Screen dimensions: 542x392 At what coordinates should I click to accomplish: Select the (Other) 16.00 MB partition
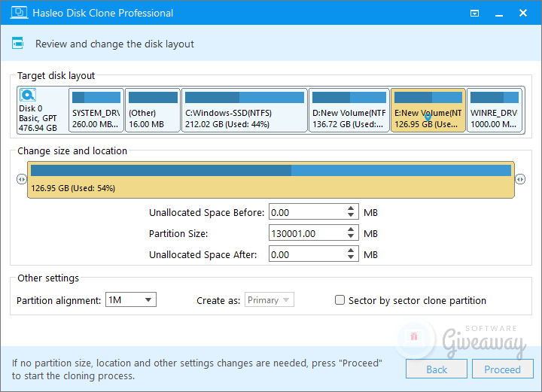point(153,110)
